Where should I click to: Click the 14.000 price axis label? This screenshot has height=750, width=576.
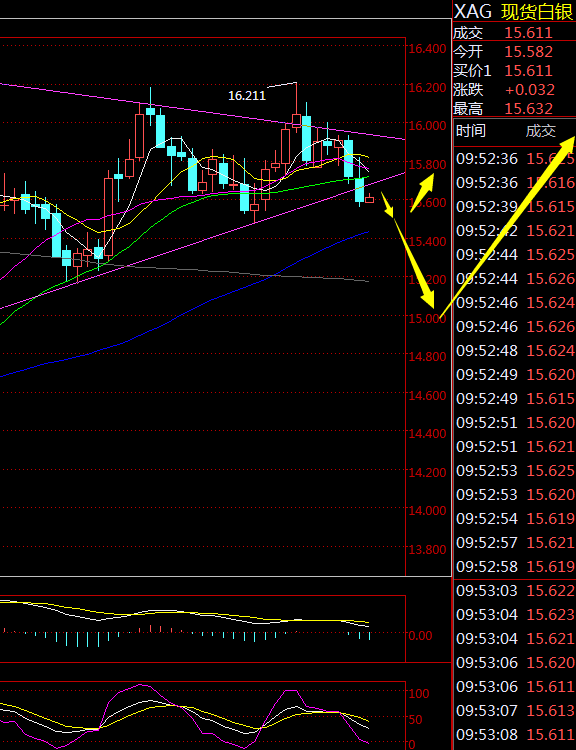click(427, 510)
